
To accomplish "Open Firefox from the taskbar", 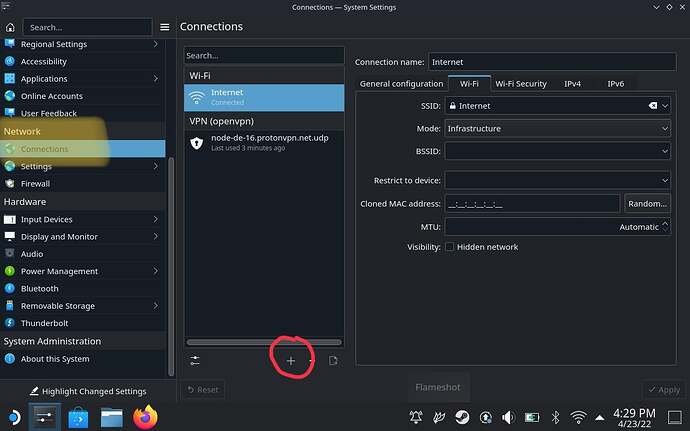I will 146,416.
